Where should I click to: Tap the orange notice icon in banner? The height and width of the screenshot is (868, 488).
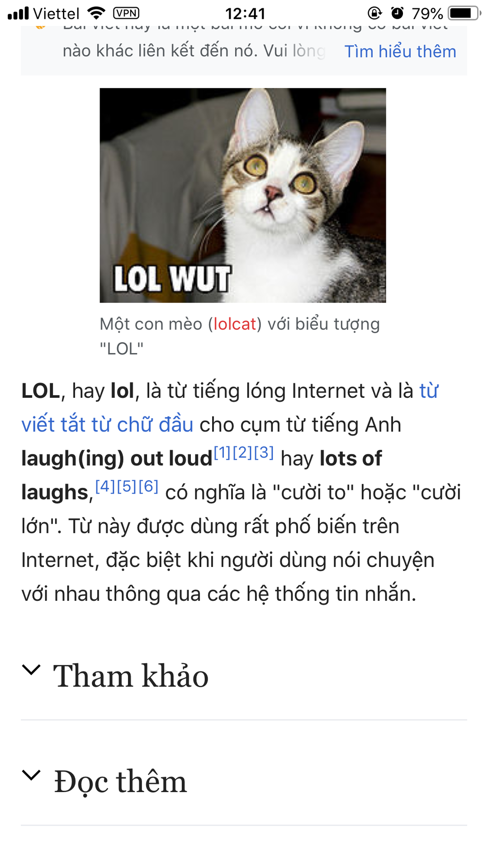click(41, 27)
